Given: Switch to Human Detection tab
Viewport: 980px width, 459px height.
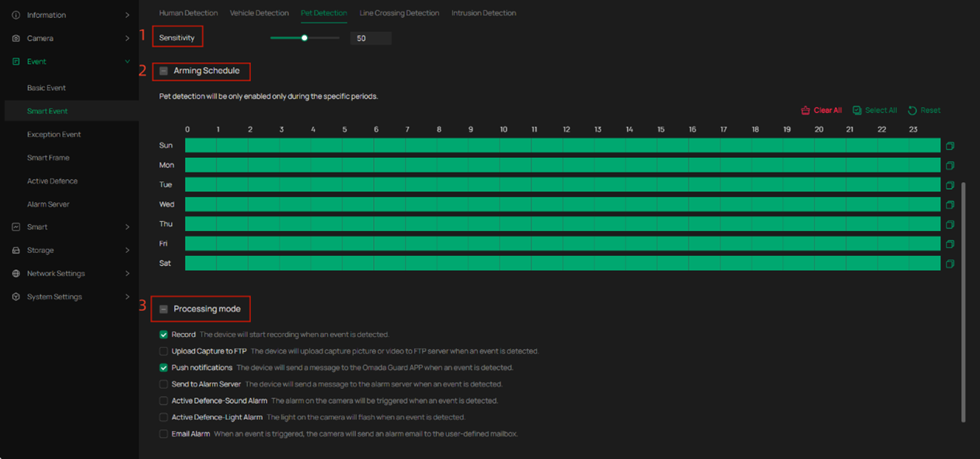Looking at the screenshot, I should click(x=188, y=13).
